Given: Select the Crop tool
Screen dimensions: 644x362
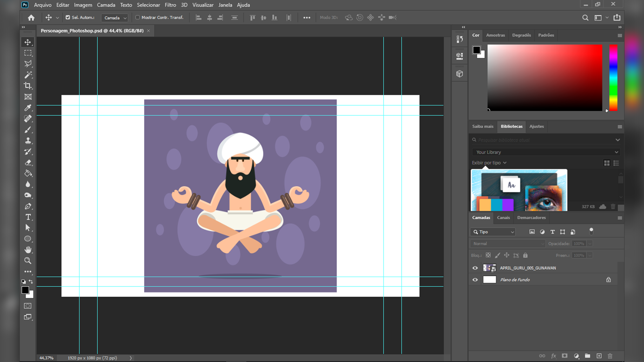Looking at the screenshot, I should [28, 86].
